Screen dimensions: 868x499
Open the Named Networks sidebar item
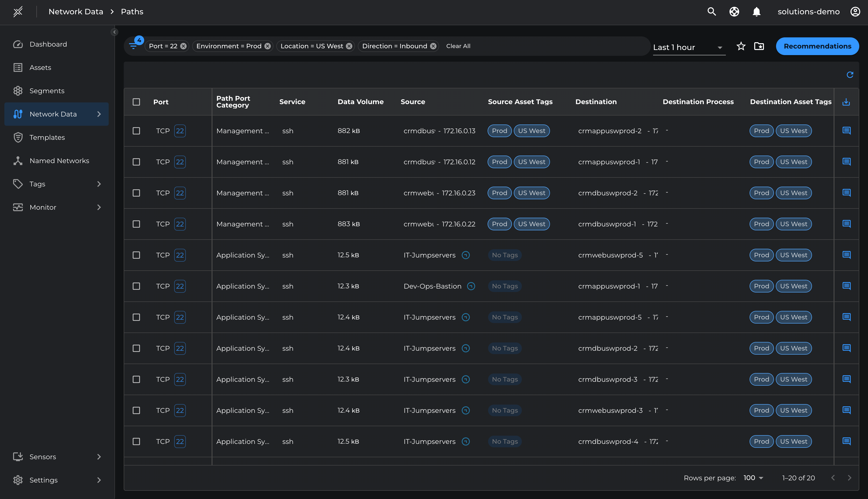click(59, 161)
